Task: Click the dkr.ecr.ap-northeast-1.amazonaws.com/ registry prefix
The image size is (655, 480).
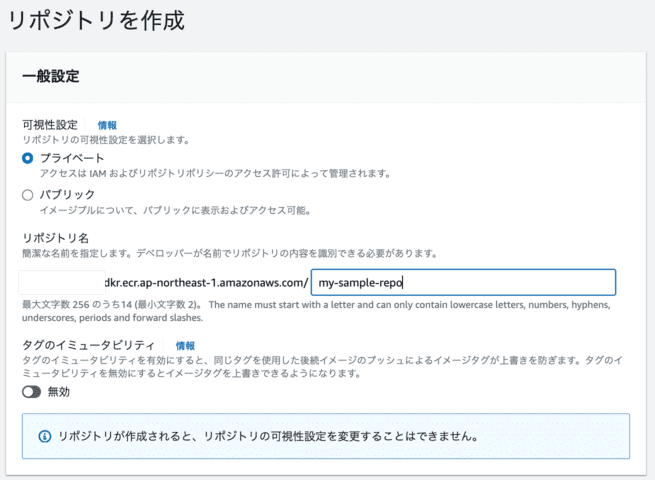Action: click(206, 283)
